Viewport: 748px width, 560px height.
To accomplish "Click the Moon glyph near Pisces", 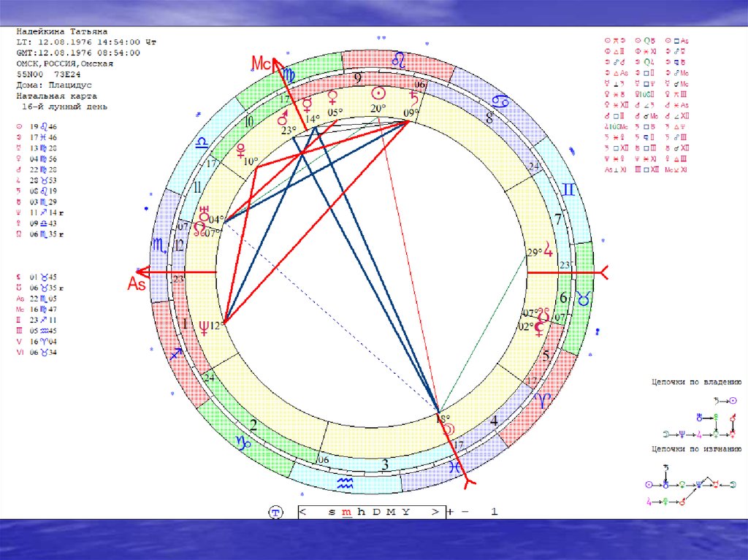I will (449, 430).
